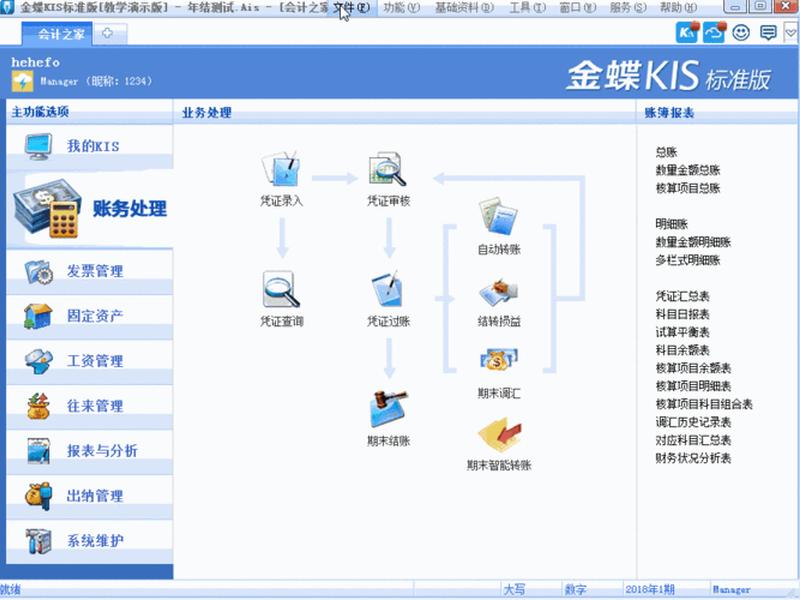Open 凭证过账 voucher posting icon
800x600 pixels.
click(388, 289)
